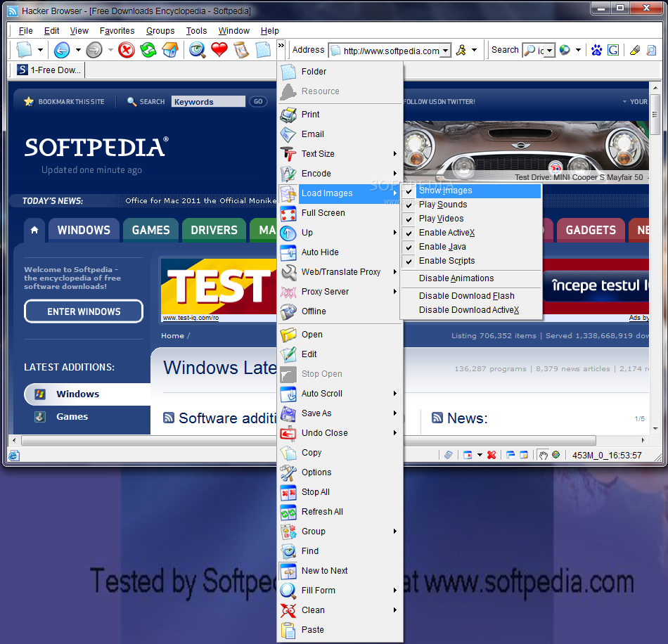Expand the Text Size submenu

(340, 154)
